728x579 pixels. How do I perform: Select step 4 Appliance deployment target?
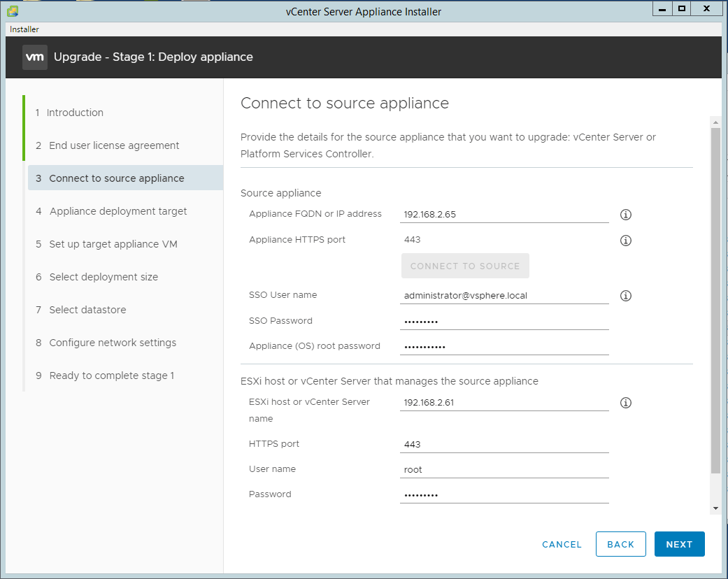click(111, 211)
